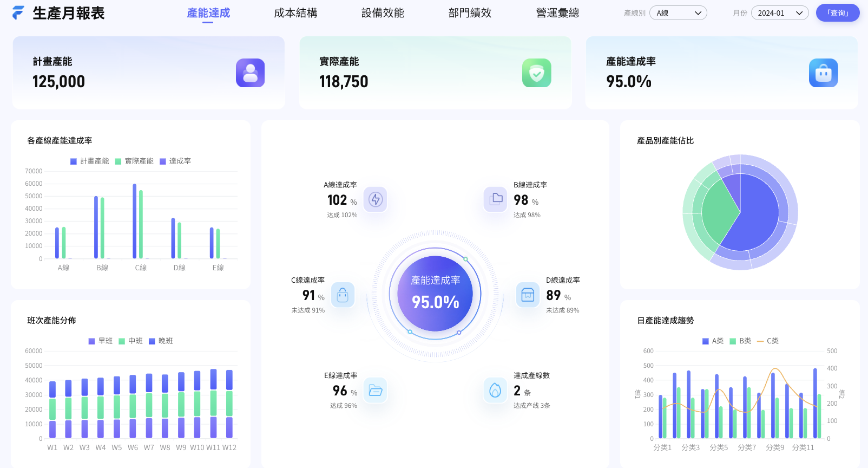Click the open folder icon beside E線達成率
This screenshot has width=868, height=468.
point(375,390)
